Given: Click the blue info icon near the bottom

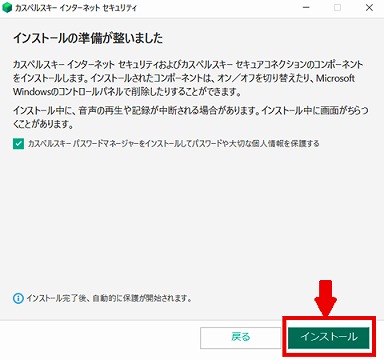Looking at the screenshot, I should coord(18,298).
